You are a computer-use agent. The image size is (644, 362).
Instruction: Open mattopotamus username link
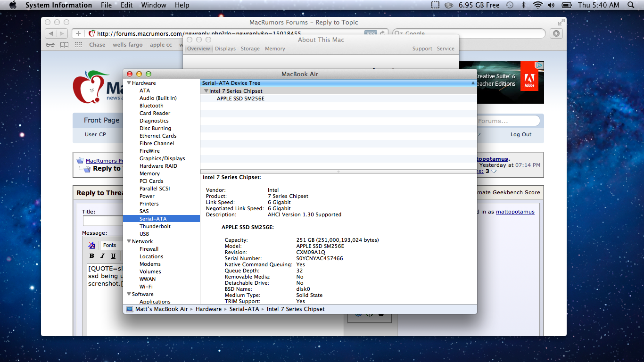[515, 212]
